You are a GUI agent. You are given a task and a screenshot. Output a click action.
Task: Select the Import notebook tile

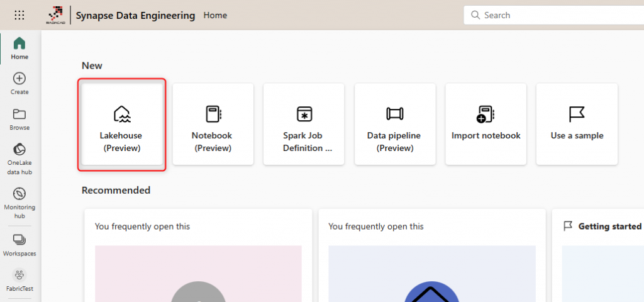486,125
